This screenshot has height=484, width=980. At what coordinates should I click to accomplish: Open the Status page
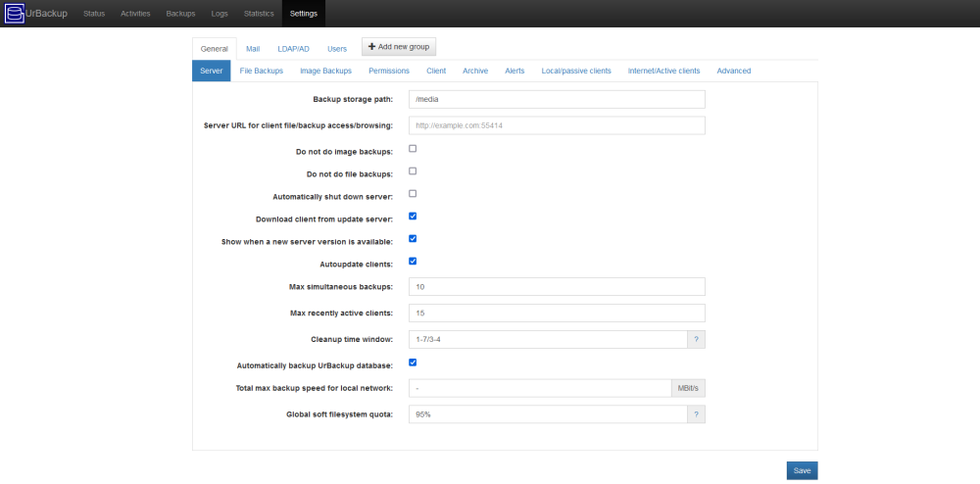(94, 14)
